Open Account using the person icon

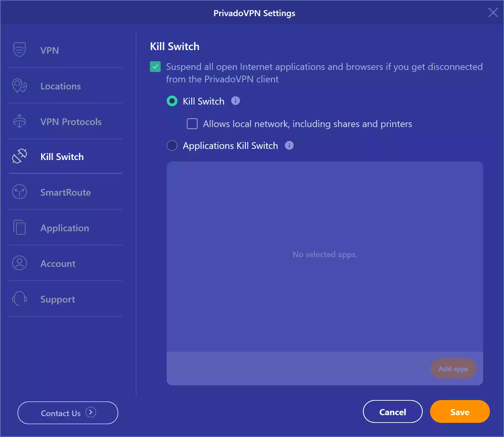[x=19, y=264]
